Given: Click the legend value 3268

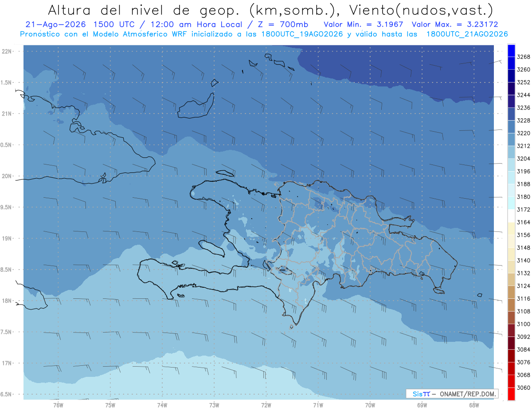Looking at the screenshot, I should point(524,57).
